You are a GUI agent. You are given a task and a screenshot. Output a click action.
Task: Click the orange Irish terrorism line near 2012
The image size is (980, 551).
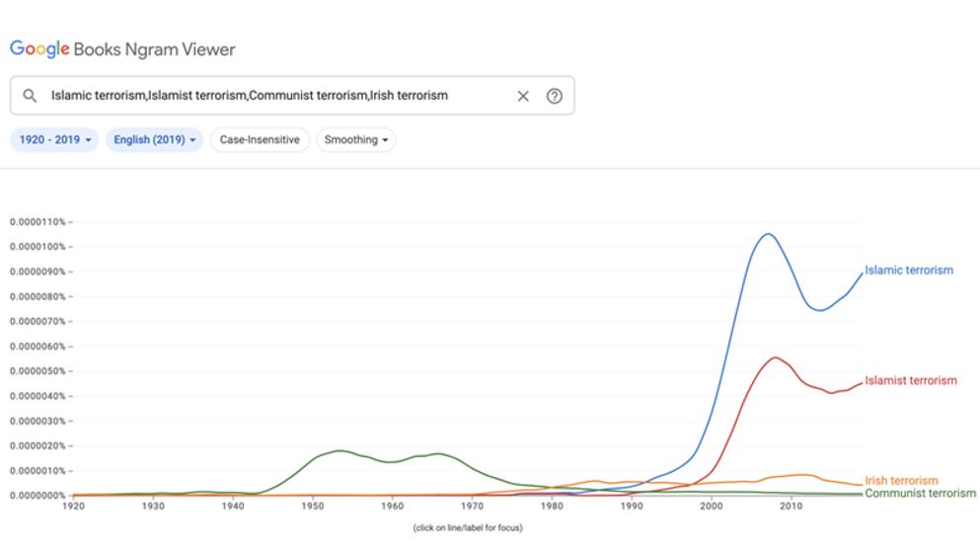point(805,475)
